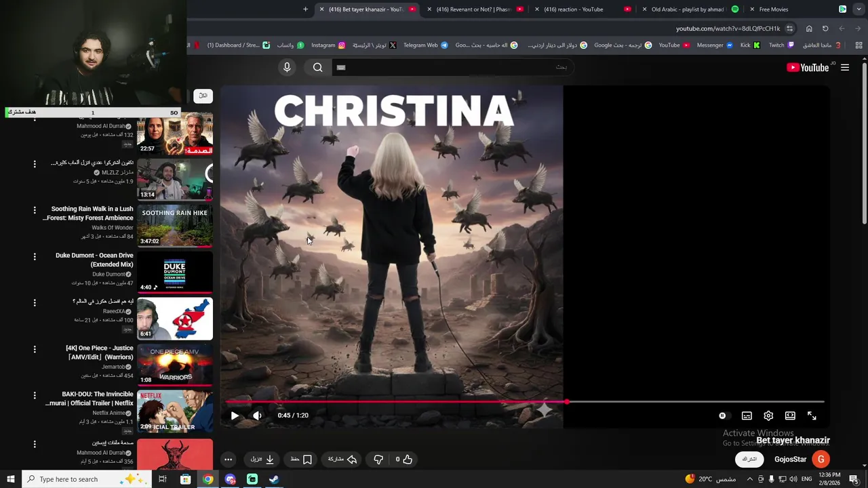Switch the player to theater mode

point(790,415)
